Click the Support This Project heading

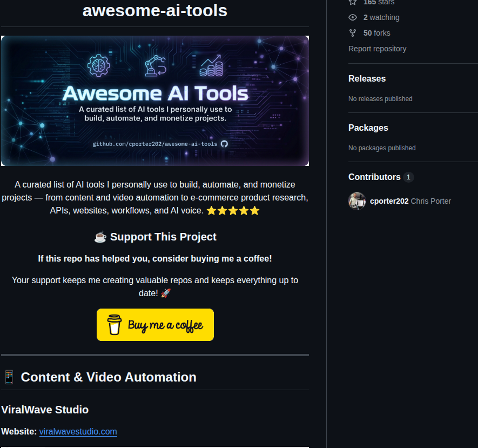(163, 237)
